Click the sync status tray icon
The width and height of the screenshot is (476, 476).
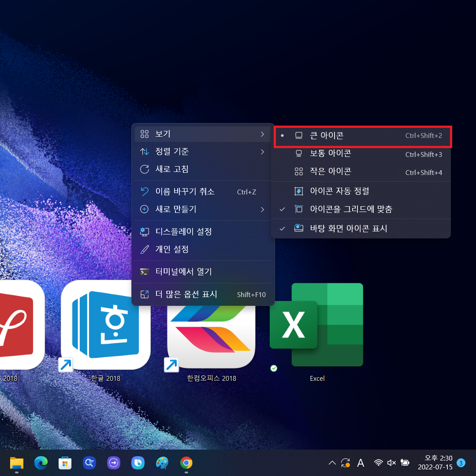point(346,463)
